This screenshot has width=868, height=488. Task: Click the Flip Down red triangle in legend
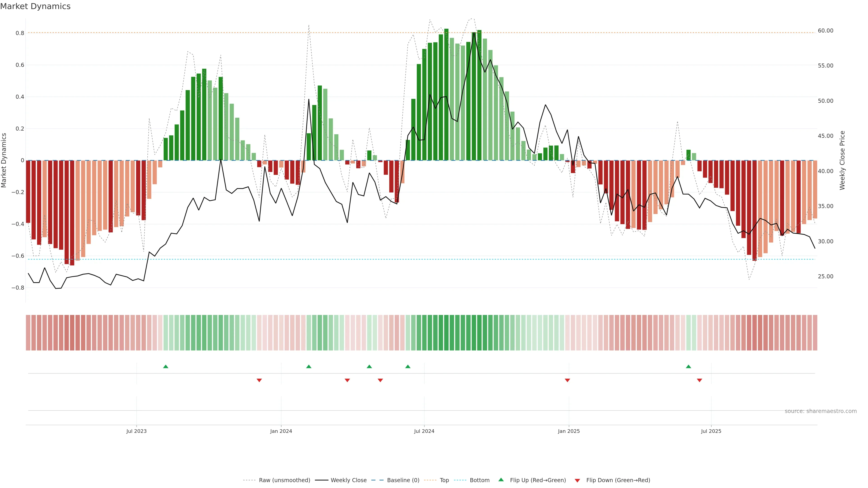(x=577, y=480)
